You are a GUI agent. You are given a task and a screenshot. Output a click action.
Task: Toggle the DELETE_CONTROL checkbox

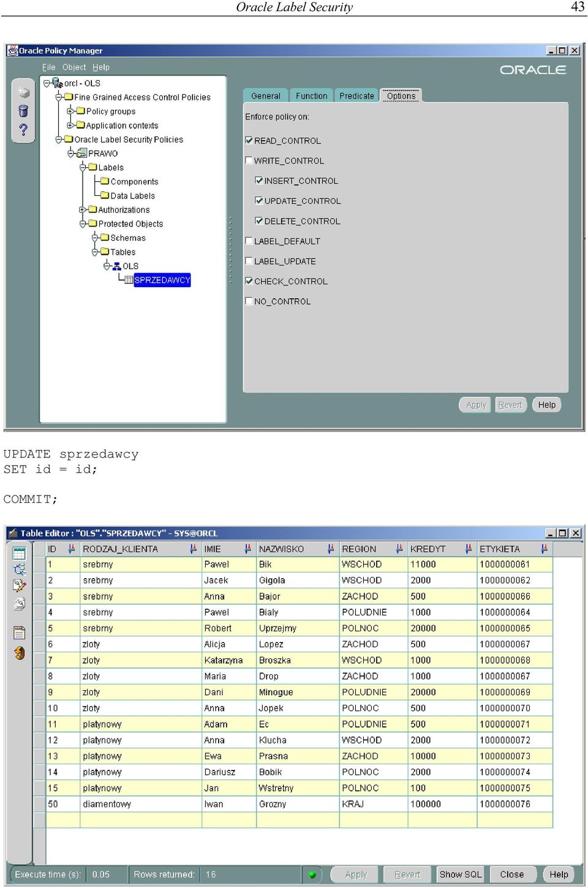259,221
